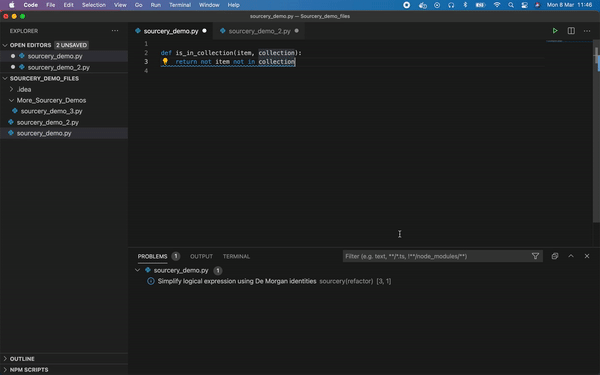Open the Help menu
The height and width of the screenshot is (375, 600).
[x=233, y=5]
